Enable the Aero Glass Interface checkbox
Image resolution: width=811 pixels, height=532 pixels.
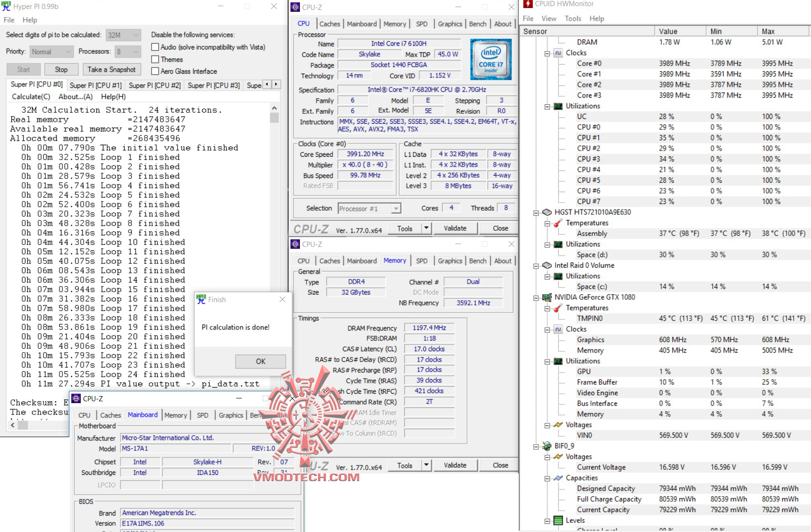(x=155, y=71)
